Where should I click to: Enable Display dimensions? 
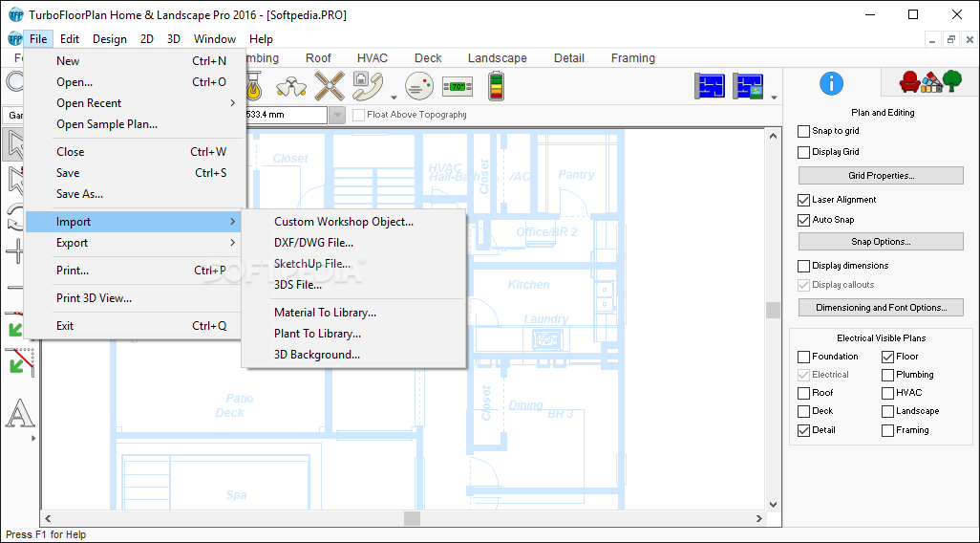tap(803, 266)
